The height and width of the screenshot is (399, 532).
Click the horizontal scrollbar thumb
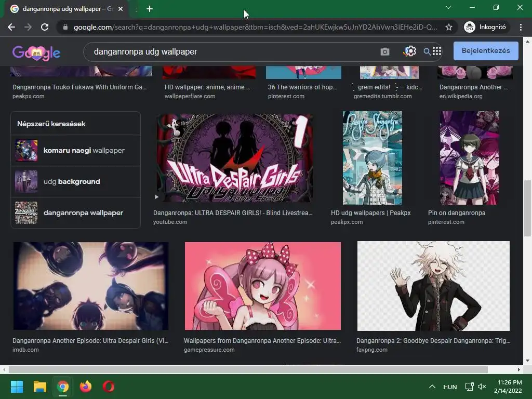coord(248,369)
